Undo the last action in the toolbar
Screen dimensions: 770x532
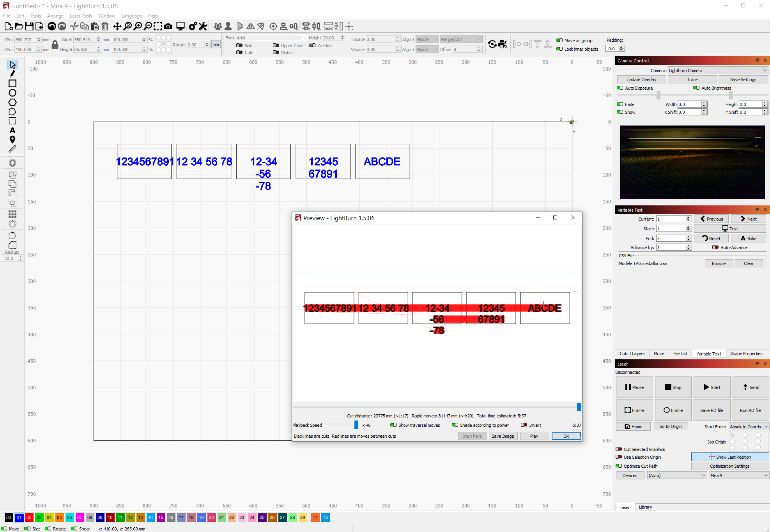pyautogui.click(x=52, y=26)
